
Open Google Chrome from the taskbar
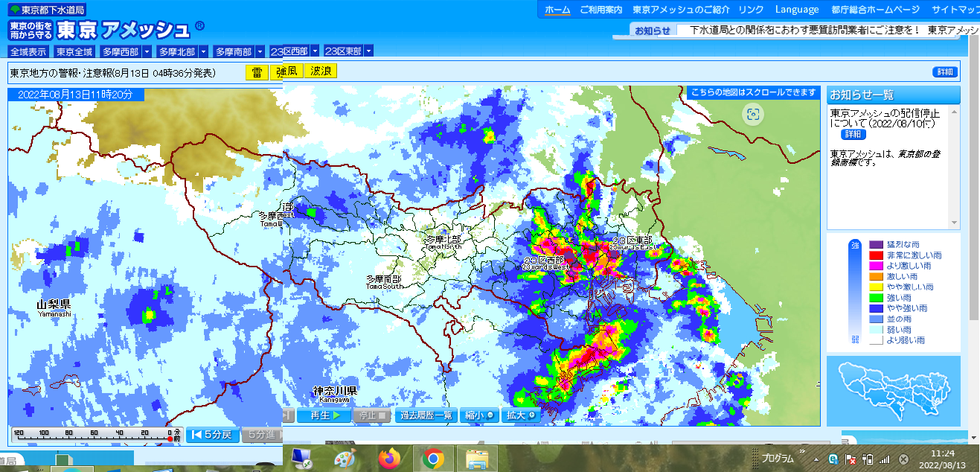pos(432,459)
